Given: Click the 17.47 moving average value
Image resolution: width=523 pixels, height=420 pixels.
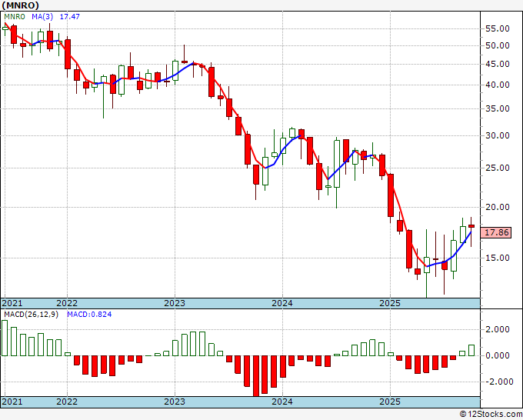Looking at the screenshot, I should point(69,16).
